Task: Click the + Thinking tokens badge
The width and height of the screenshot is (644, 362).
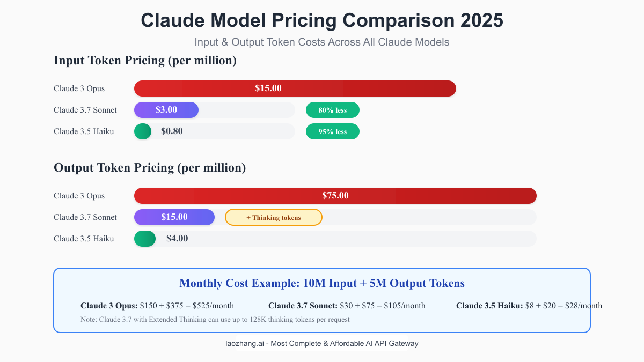Action: pyautogui.click(x=274, y=217)
